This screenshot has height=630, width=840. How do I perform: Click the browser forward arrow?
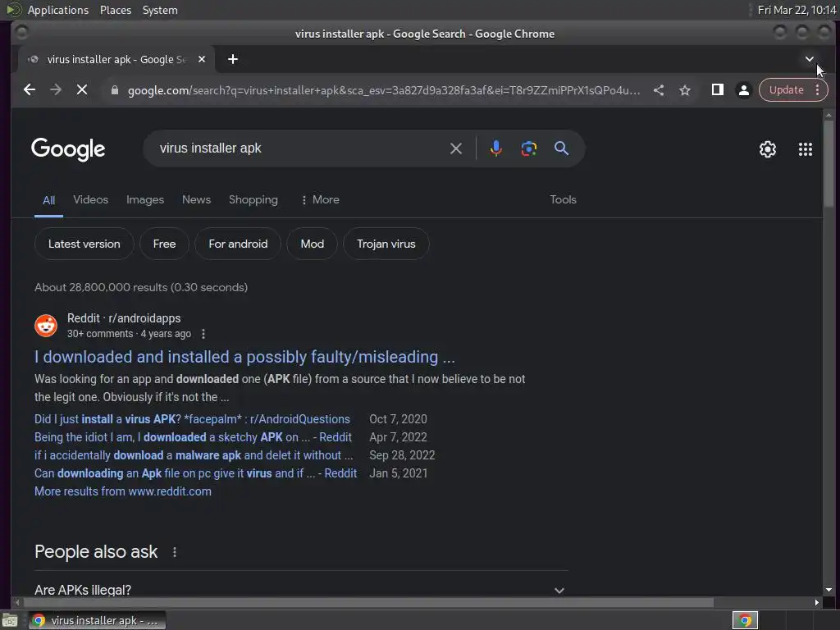point(56,90)
